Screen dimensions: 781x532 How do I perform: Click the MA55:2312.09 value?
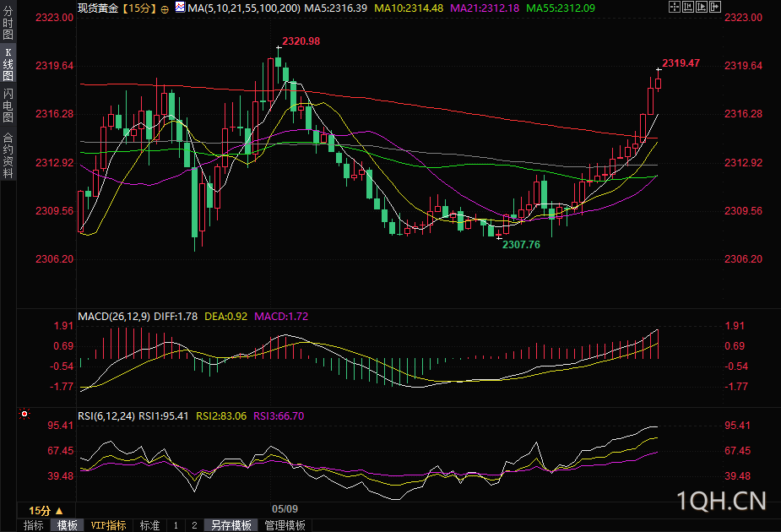(561, 8)
